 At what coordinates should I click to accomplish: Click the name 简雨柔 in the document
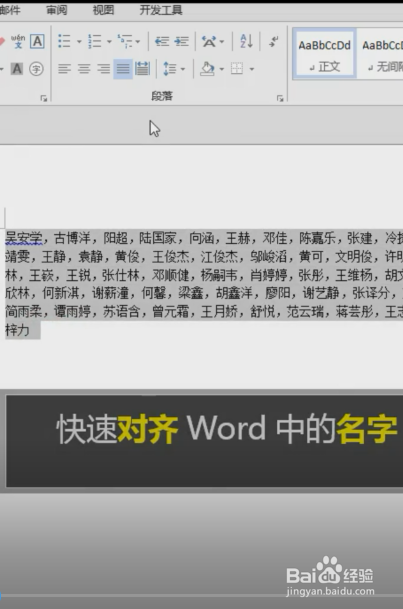tap(23, 311)
